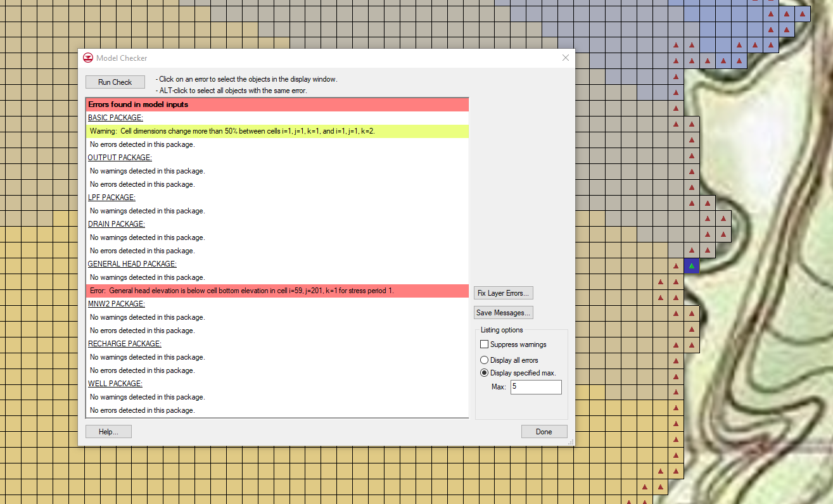Click the DRAIN PACKAGE heading
Image resolution: width=833 pixels, height=504 pixels.
point(116,224)
